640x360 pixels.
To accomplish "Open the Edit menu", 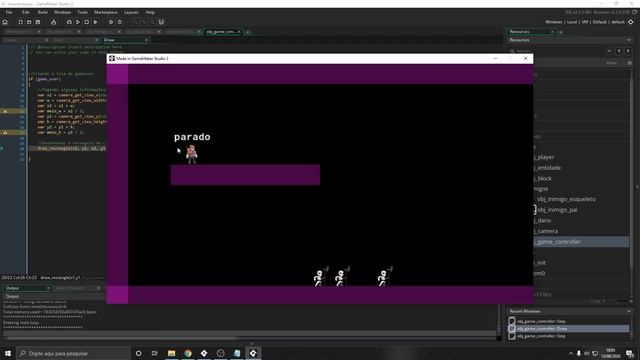I will [x=26, y=13].
